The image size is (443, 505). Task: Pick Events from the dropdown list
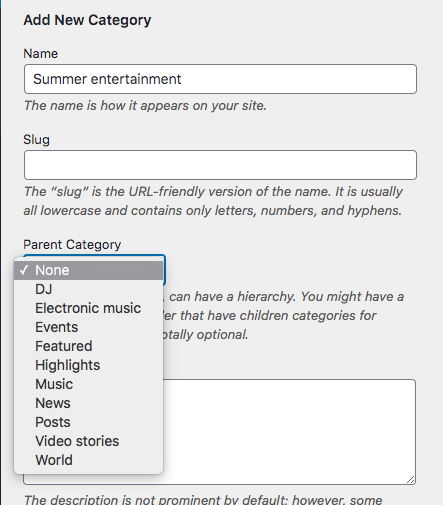point(89,327)
